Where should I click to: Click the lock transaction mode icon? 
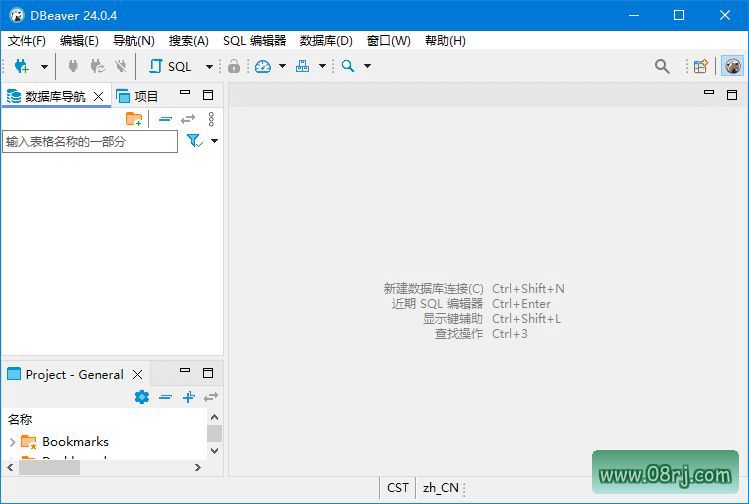(x=234, y=66)
